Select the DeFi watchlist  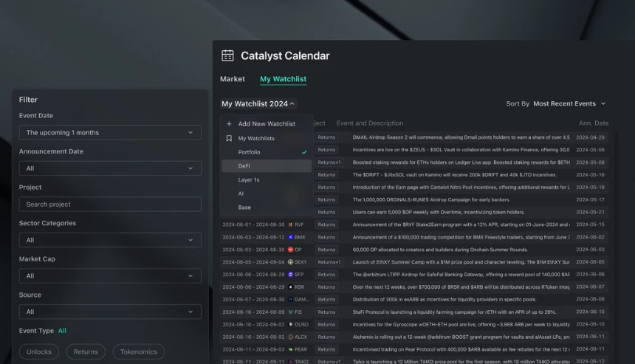click(267, 166)
